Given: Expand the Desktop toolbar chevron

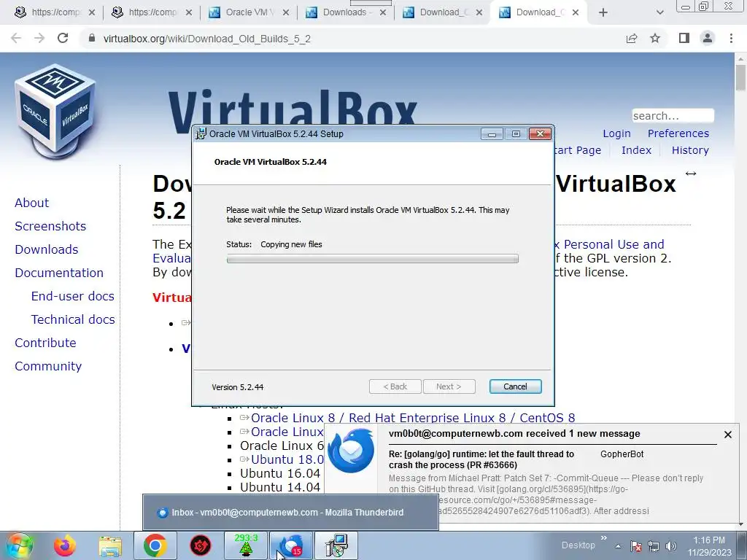Looking at the screenshot, I should tap(604, 539).
